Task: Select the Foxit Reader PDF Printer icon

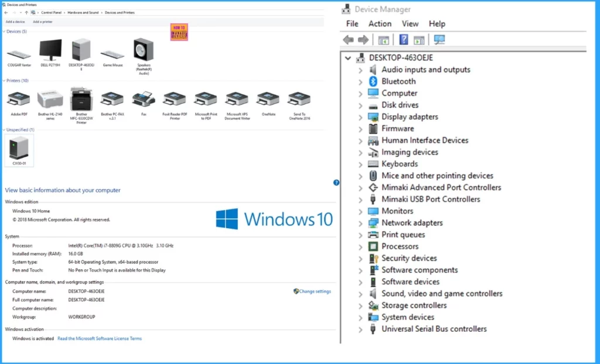Action: point(175,99)
